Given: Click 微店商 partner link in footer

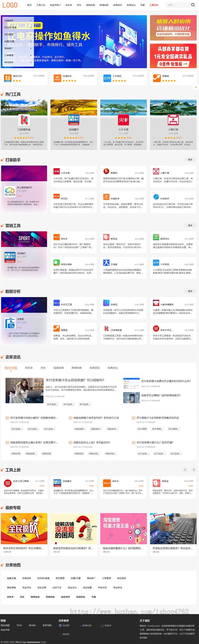Looking at the screenshot, I should point(64,634).
